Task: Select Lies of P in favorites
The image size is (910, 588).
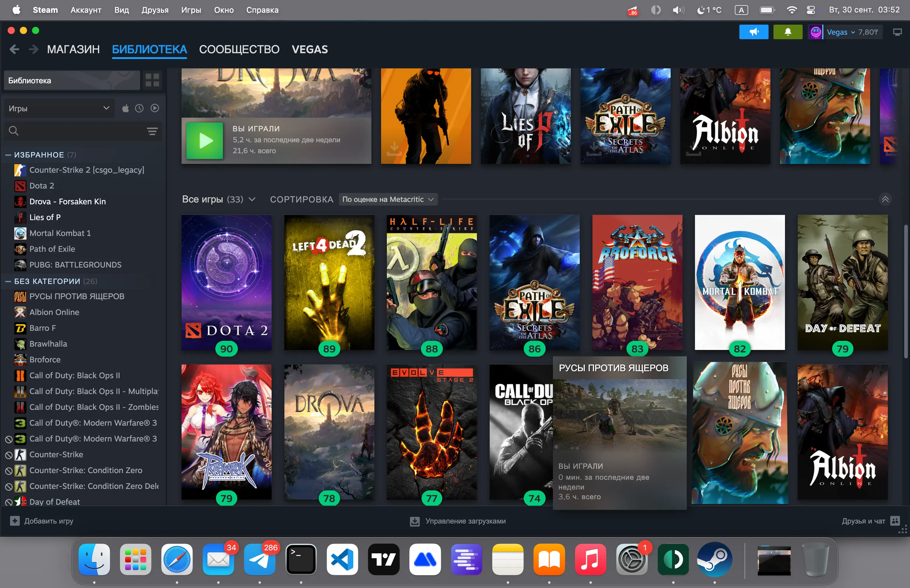Action: pos(45,218)
